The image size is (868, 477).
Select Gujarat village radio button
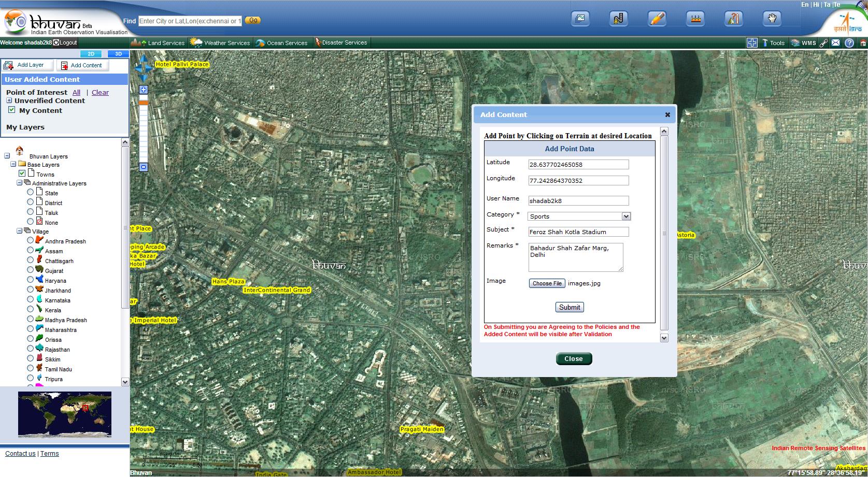(x=31, y=270)
